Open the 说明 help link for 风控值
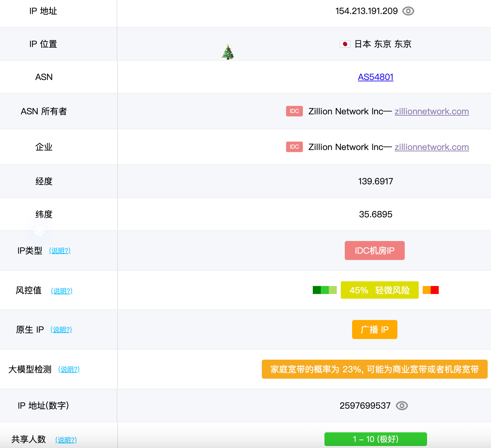Viewport: 491px width, 448px height. (x=62, y=291)
